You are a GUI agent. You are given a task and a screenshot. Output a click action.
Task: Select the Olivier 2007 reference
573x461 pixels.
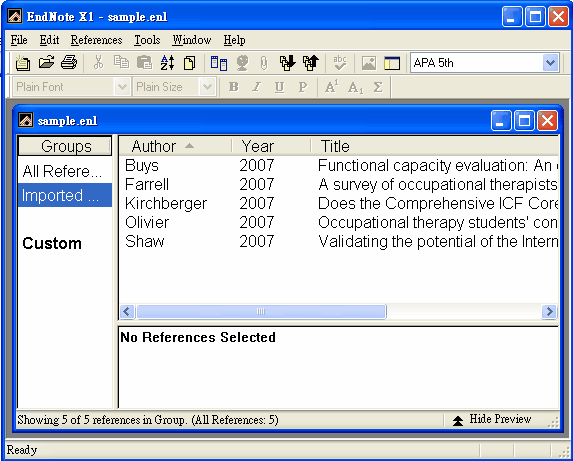tap(338, 222)
